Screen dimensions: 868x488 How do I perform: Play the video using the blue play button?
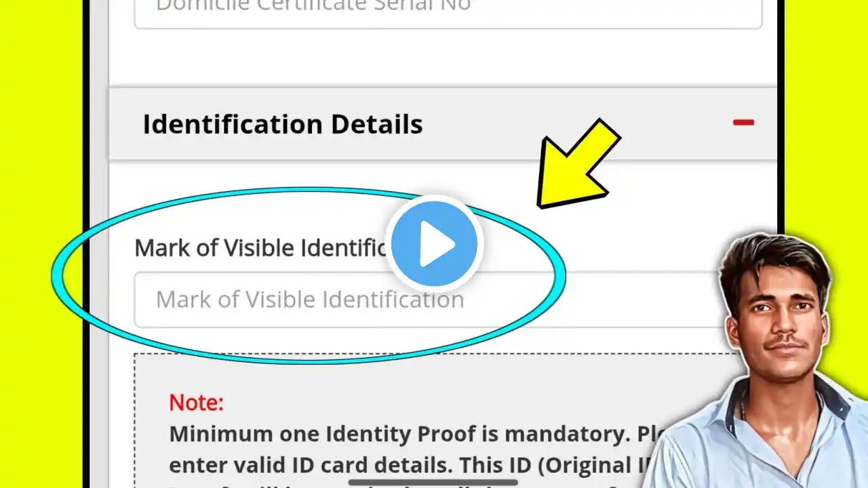pyautogui.click(x=435, y=243)
